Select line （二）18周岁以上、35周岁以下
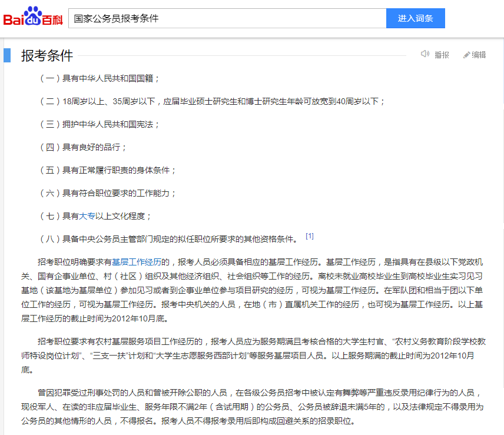This screenshot has width=504, height=435. pos(212,101)
